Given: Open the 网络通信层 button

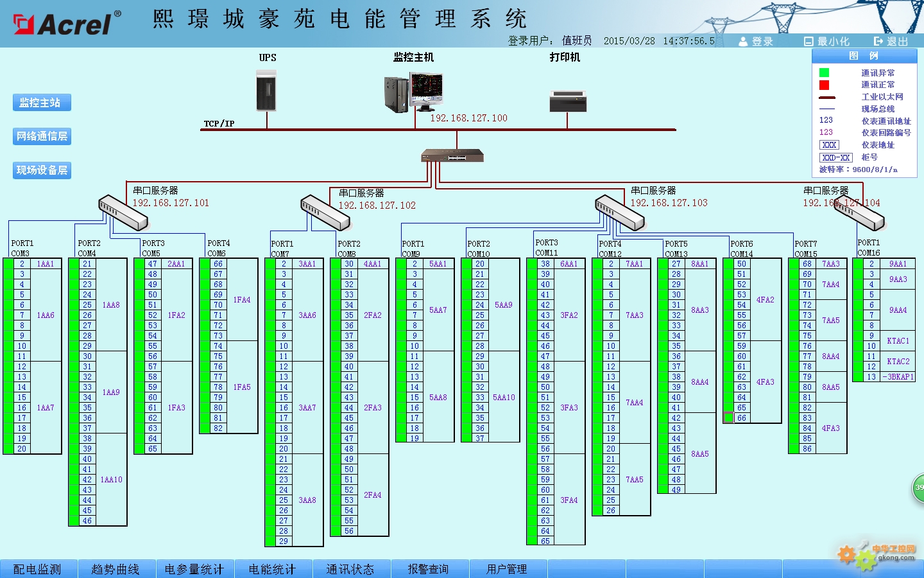Looking at the screenshot, I should [42, 136].
